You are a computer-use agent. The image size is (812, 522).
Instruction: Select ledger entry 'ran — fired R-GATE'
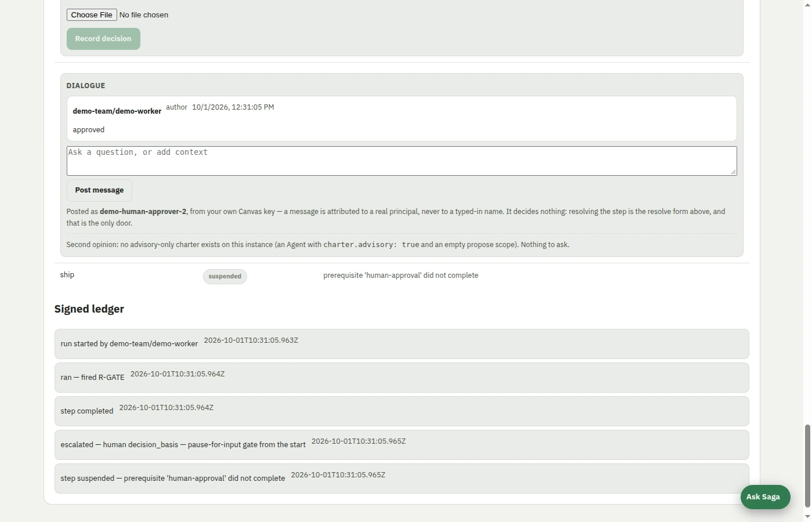tap(401, 378)
